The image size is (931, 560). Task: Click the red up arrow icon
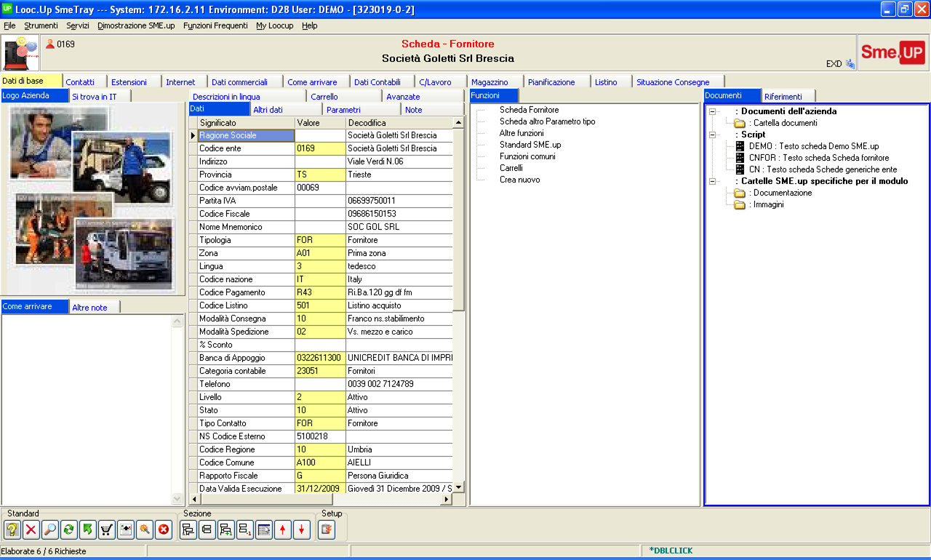coord(283,530)
